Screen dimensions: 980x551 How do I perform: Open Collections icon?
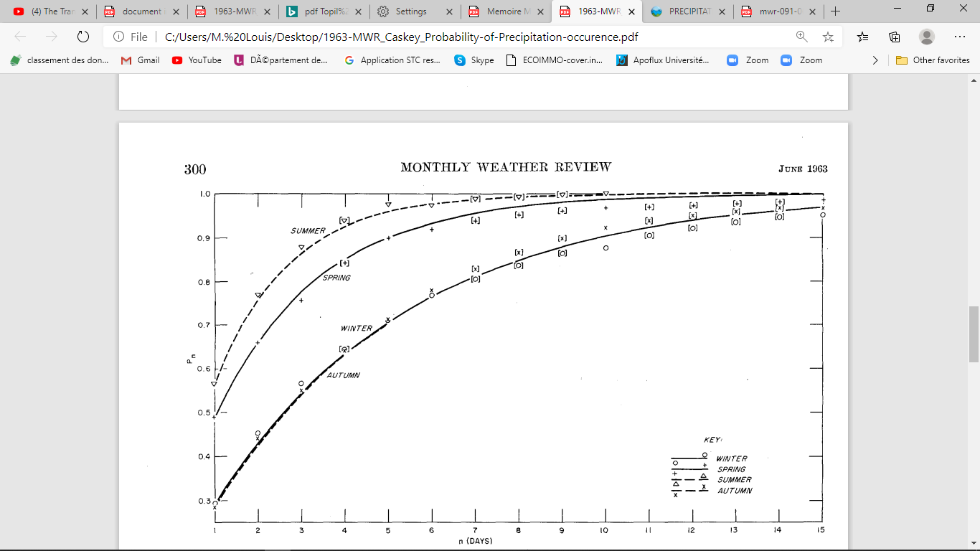pyautogui.click(x=895, y=37)
